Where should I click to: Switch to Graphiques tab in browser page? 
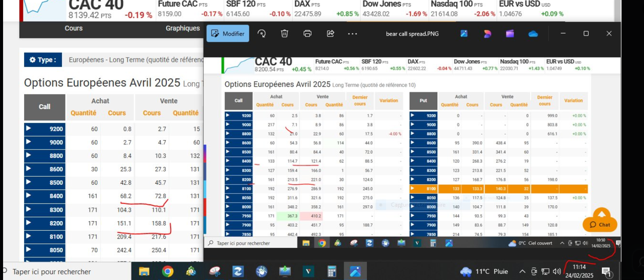183,28
